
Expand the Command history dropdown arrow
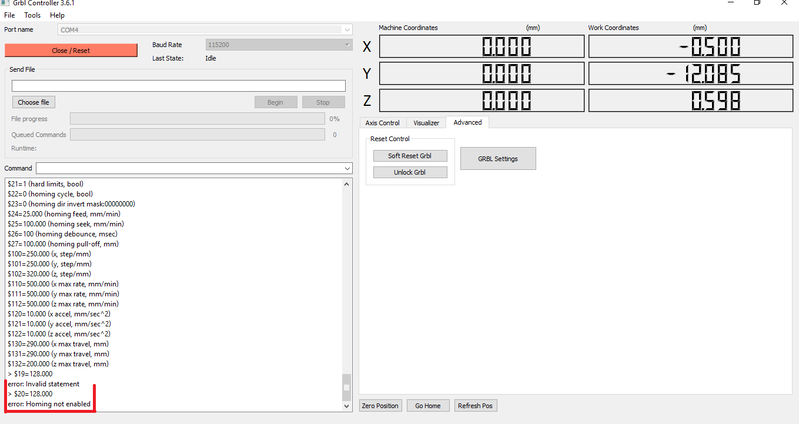coord(347,168)
